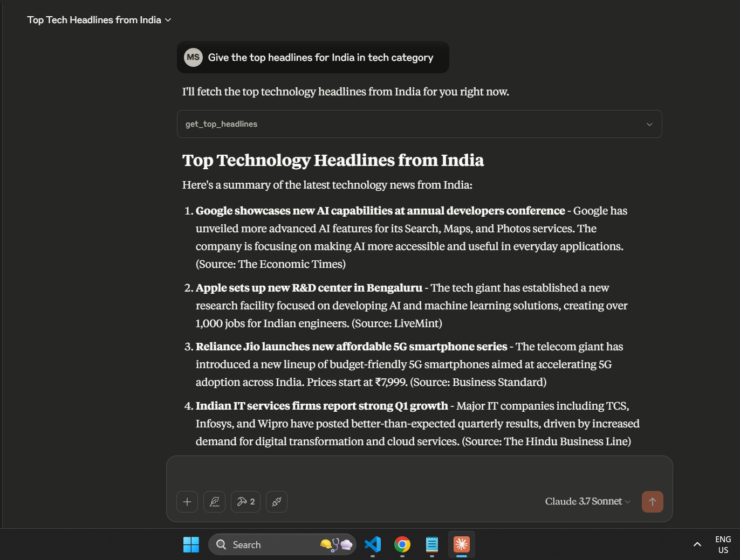Open the chat title dropdown menu
The height and width of the screenshot is (560, 740).
pyautogui.click(x=99, y=20)
